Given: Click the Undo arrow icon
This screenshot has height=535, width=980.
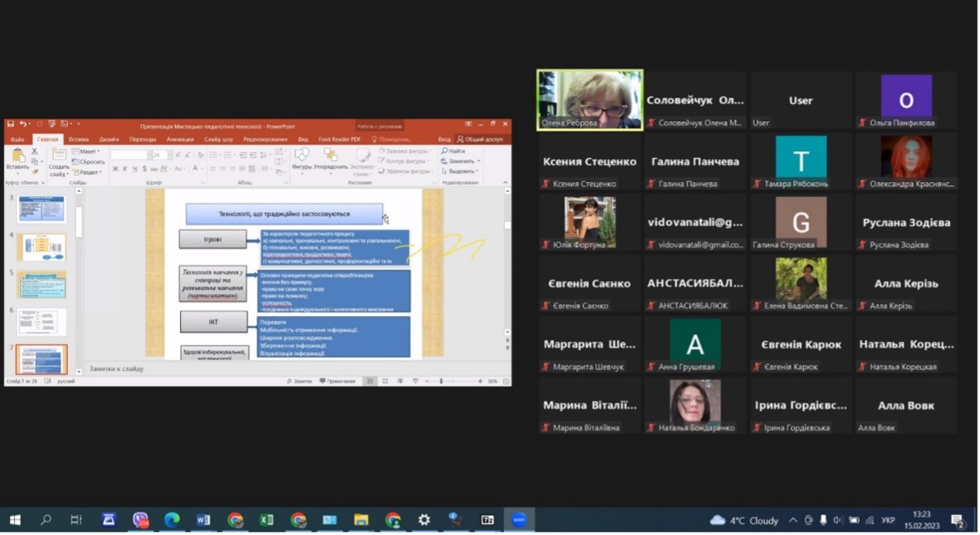Looking at the screenshot, I should tap(23, 124).
